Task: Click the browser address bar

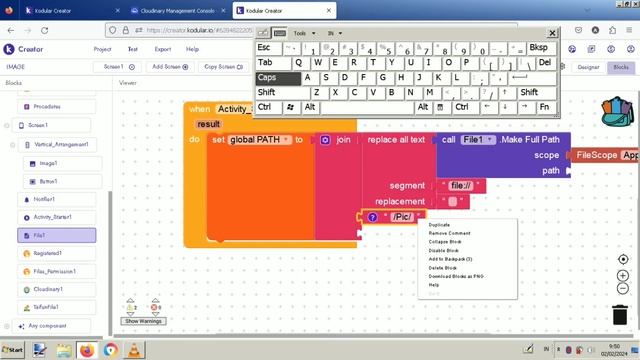Action: [200, 30]
